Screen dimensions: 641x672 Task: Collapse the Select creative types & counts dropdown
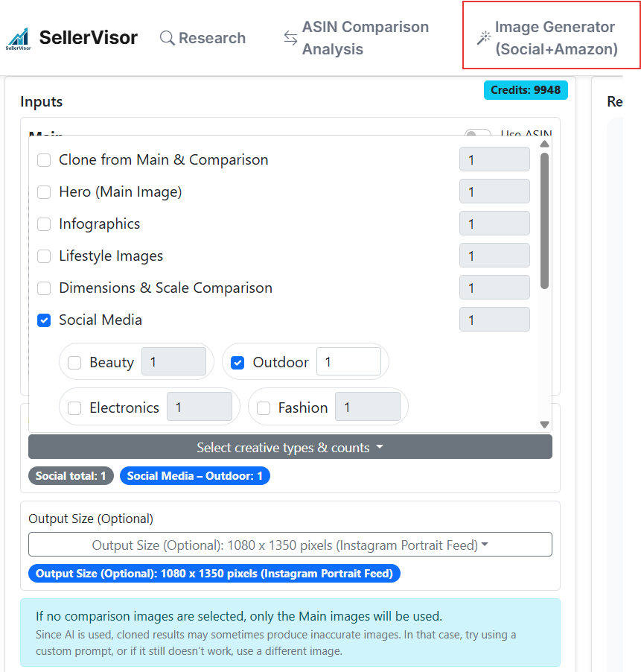290,448
